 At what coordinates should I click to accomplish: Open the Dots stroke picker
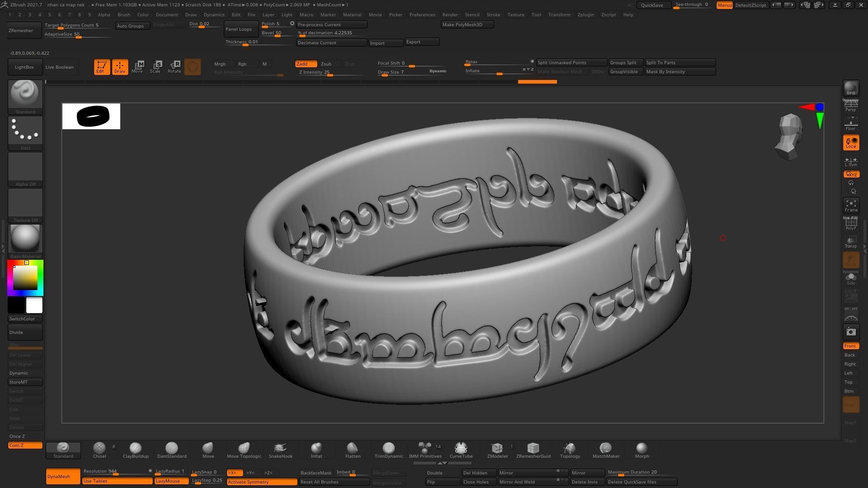coord(25,133)
